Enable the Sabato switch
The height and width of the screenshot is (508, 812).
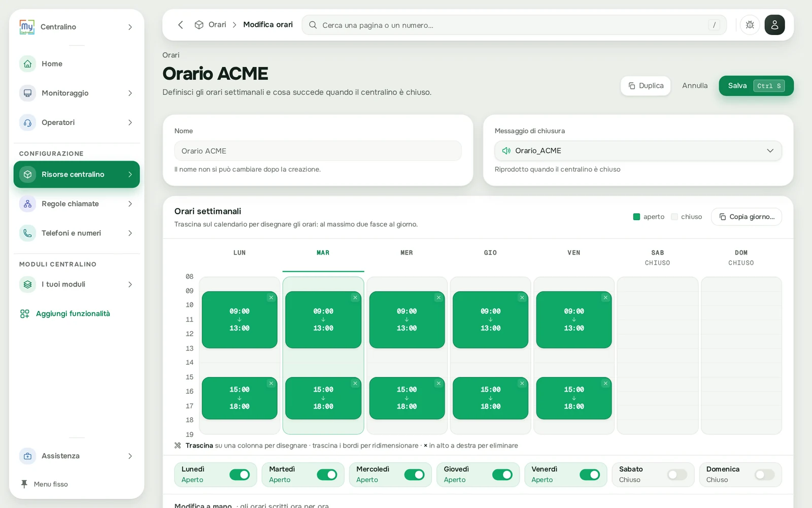click(677, 474)
